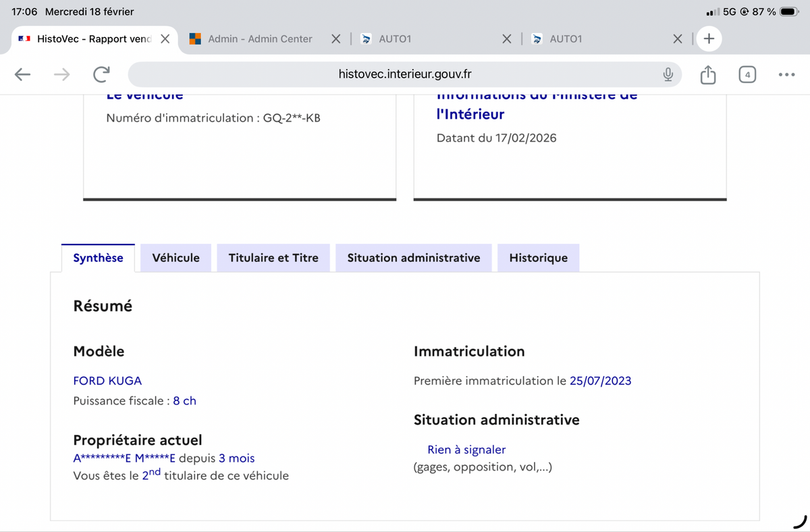This screenshot has height=532, width=810.
Task: Close the HistoVec tab
Action: click(x=165, y=39)
